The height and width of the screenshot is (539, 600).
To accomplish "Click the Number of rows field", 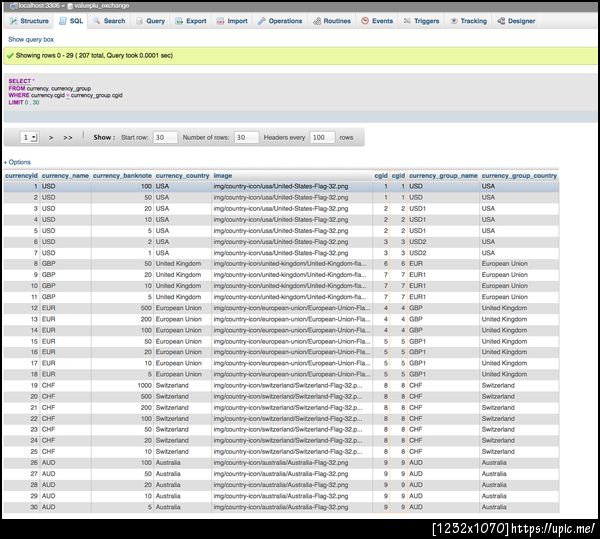I will (246, 137).
